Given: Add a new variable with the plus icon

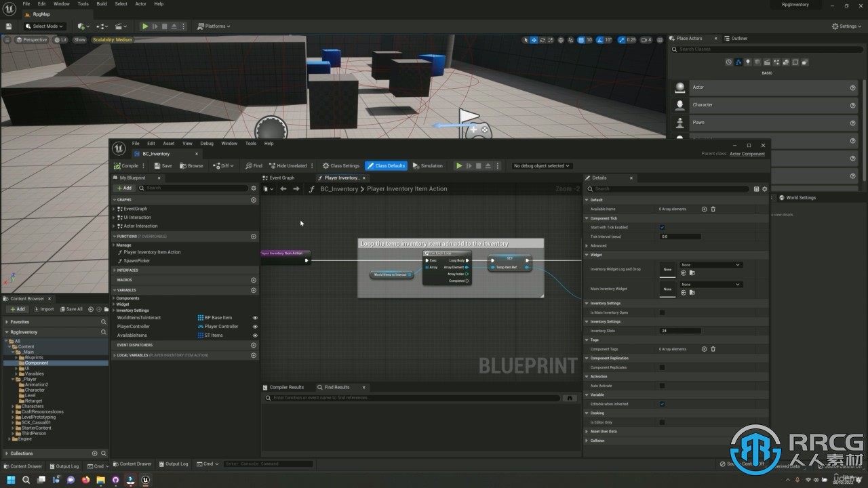Looking at the screenshot, I should (254, 290).
